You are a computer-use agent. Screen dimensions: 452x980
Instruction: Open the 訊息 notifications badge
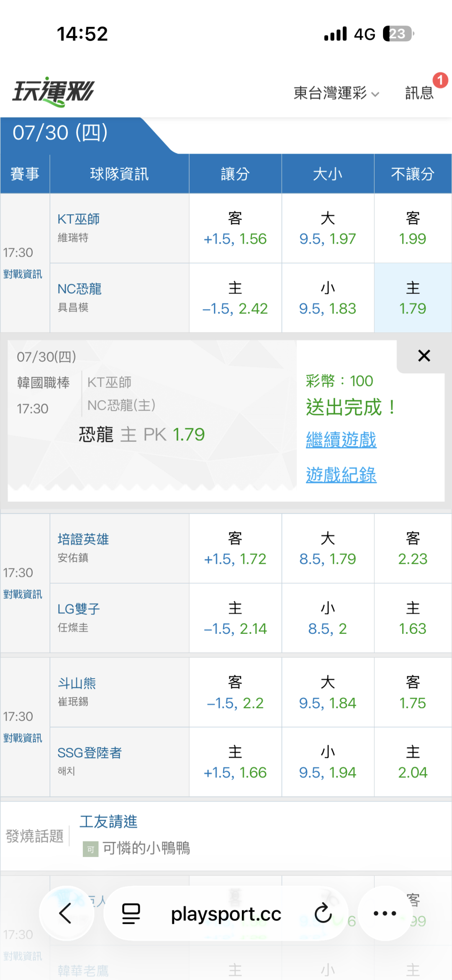tap(419, 93)
